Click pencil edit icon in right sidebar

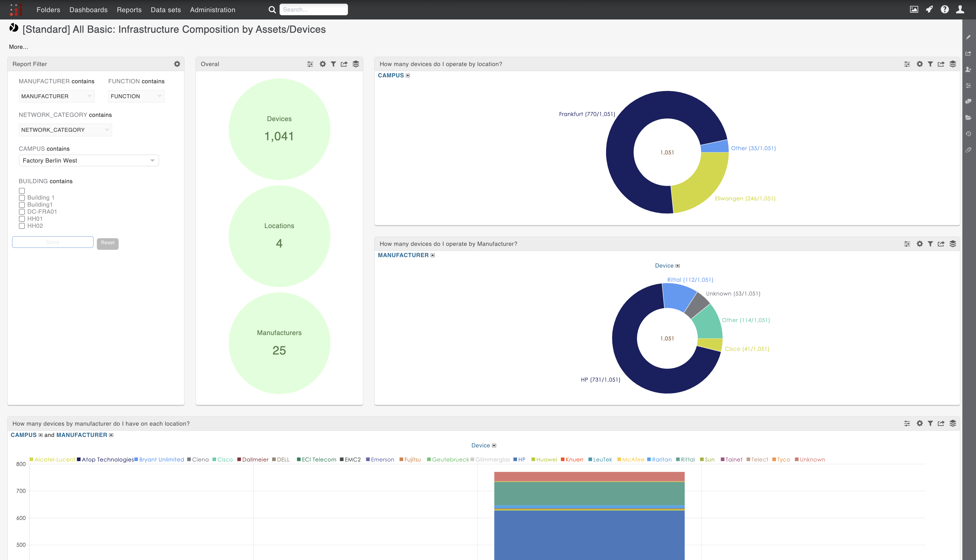pyautogui.click(x=968, y=37)
